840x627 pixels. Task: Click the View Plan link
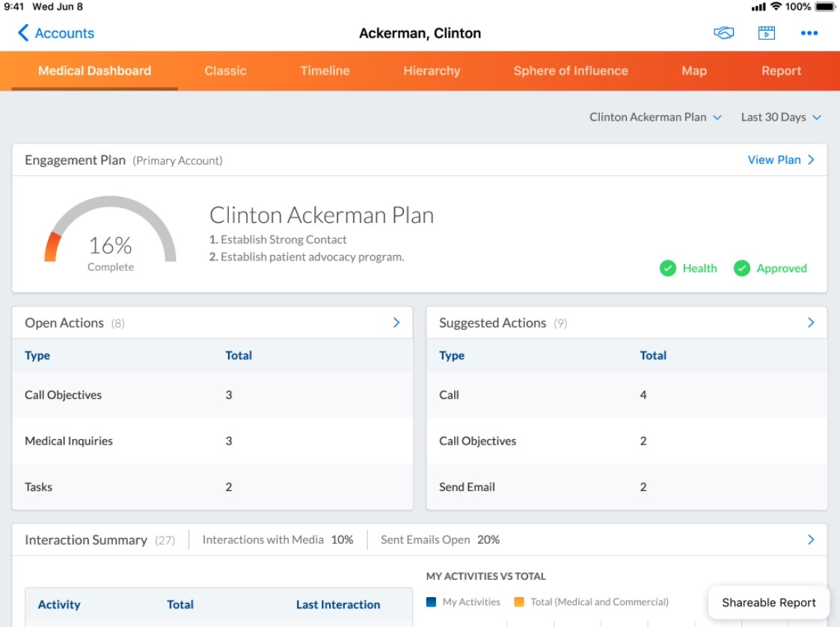pyautogui.click(x=781, y=159)
